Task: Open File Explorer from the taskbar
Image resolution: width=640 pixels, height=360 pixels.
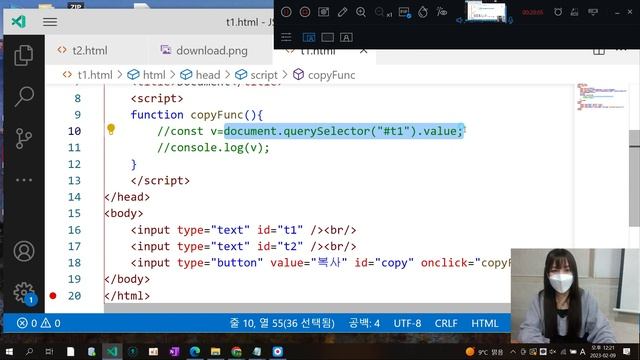Action: pyautogui.click(x=216, y=351)
